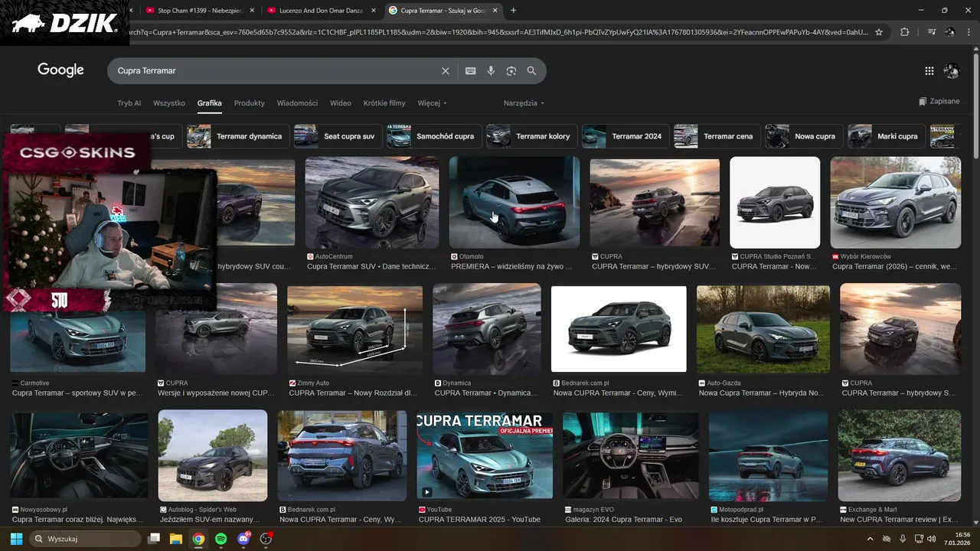Open the Chrome three-dot menu

970,32
